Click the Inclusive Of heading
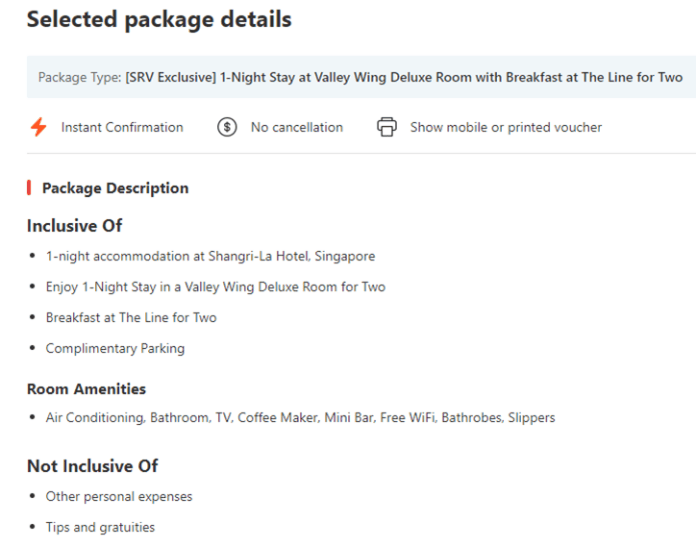Screen dimensions: 696x548 point(74,226)
